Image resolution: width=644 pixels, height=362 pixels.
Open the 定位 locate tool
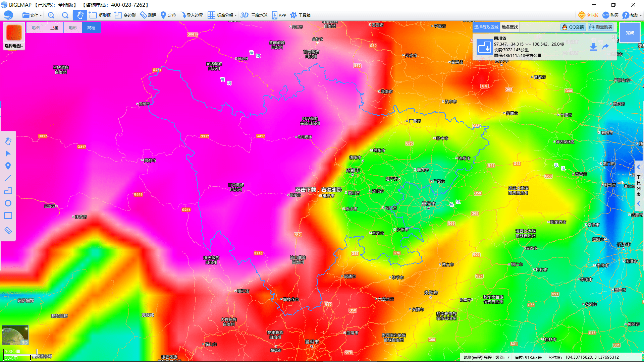(168, 15)
